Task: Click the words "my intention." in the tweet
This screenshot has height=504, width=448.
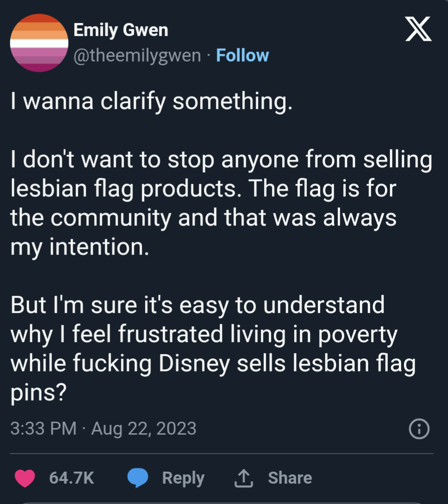Action: 80,247
